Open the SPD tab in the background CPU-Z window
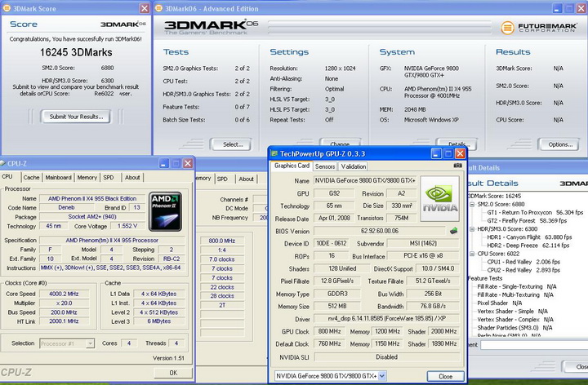The image size is (588, 385). pos(222,179)
